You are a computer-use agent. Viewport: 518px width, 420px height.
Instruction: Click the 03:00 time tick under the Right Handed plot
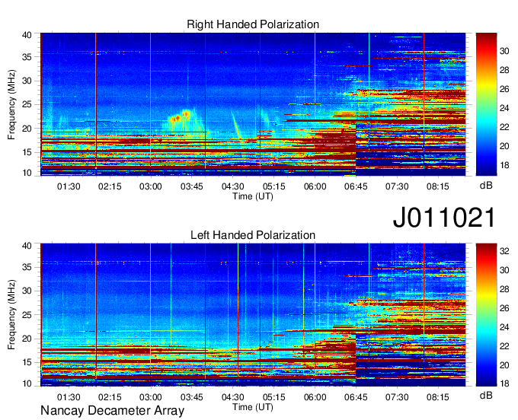[151, 186]
